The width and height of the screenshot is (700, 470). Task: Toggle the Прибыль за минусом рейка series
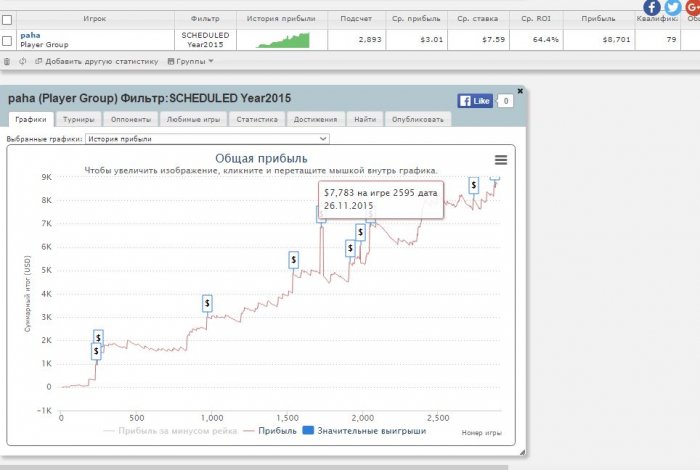(171, 431)
